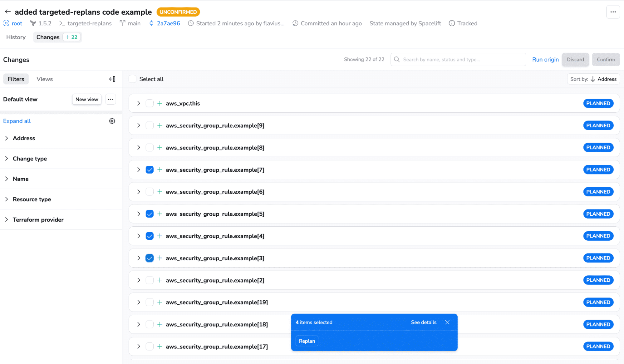Click the settings gear icon near Expand all
The height and width of the screenshot is (364, 624).
coord(112,121)
